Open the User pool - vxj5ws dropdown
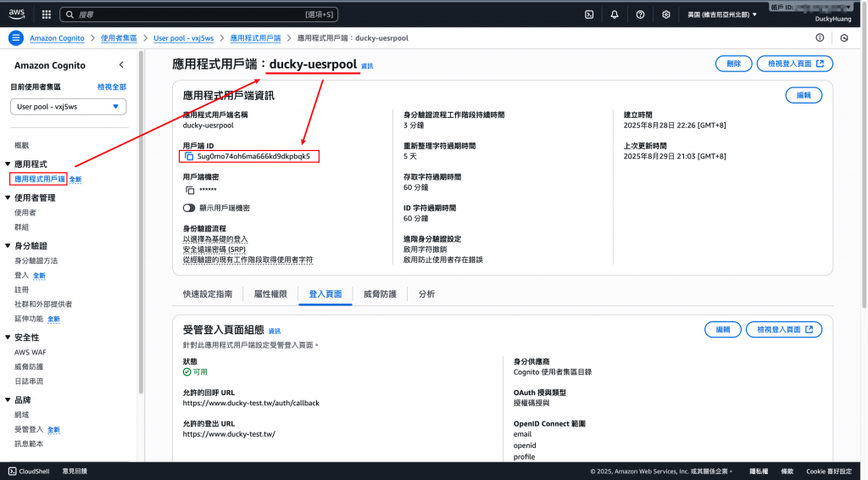The image size is (868, 480). pos(68,106)
